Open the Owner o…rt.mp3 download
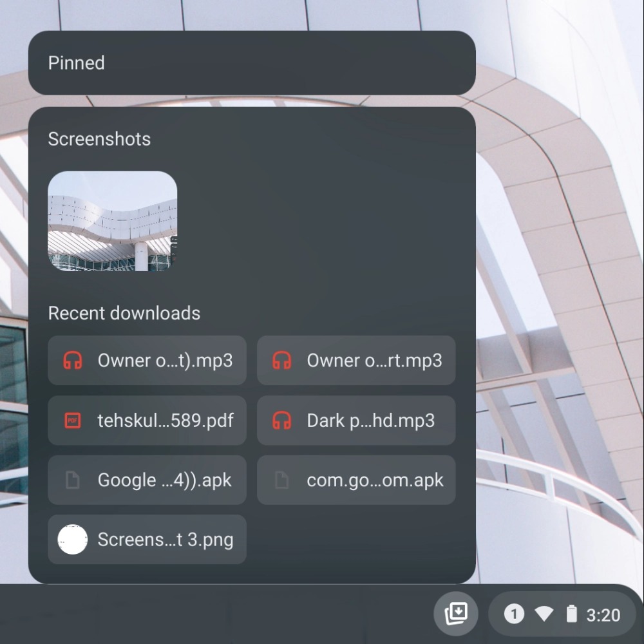This screenshot has height=644, width=644. [374, 361]
